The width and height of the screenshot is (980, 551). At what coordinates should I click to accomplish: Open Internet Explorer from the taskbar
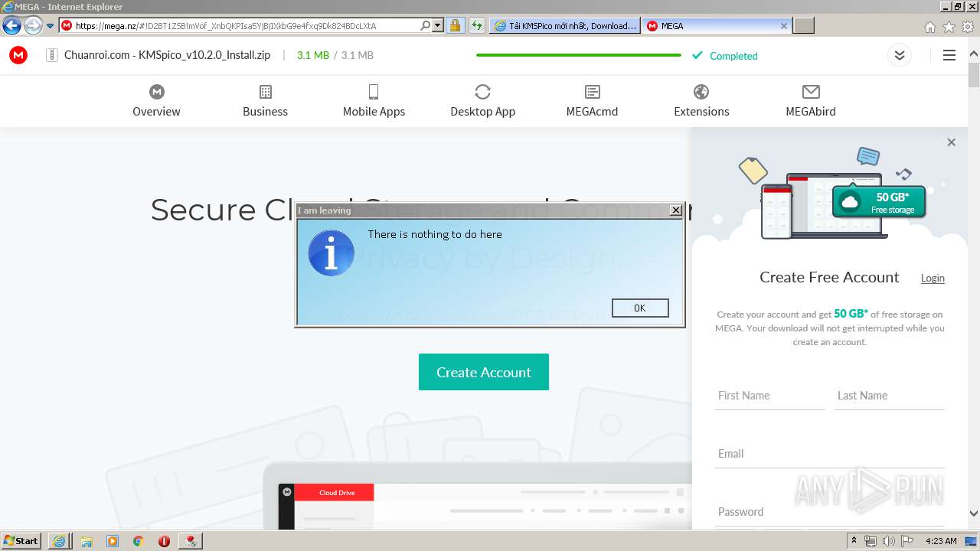[60, 540]
